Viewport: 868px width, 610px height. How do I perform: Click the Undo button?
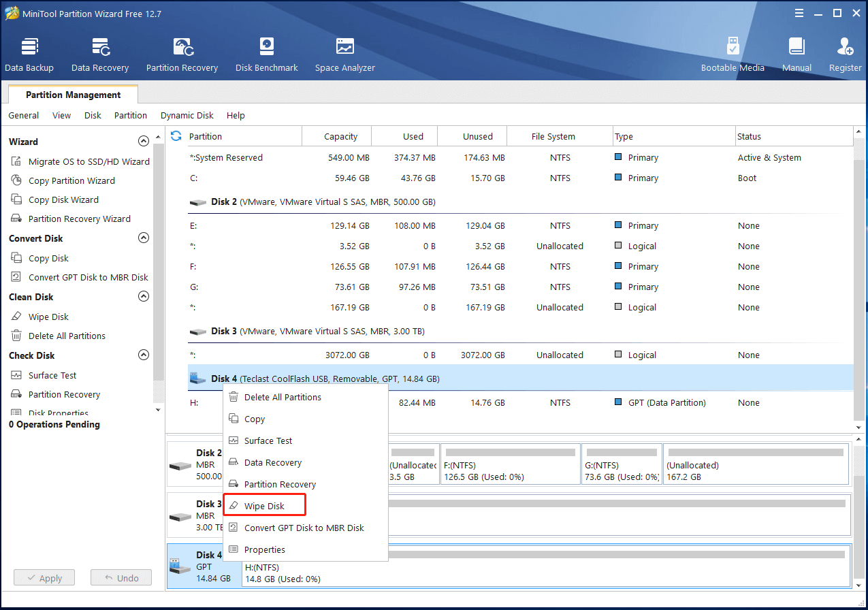pyautogui.click(x=121, y=578)
